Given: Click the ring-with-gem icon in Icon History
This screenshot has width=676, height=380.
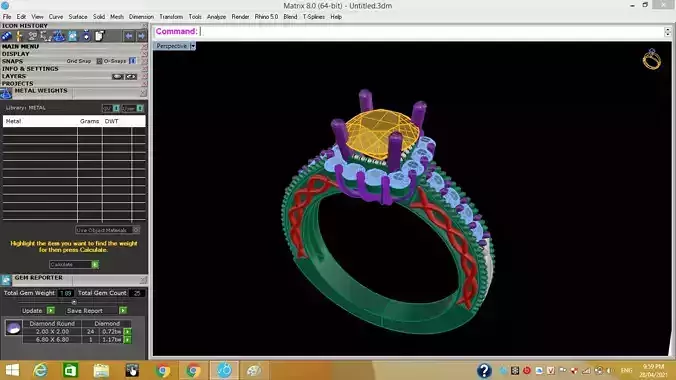Looking at the screenshot, I should (x=86, y=36).
